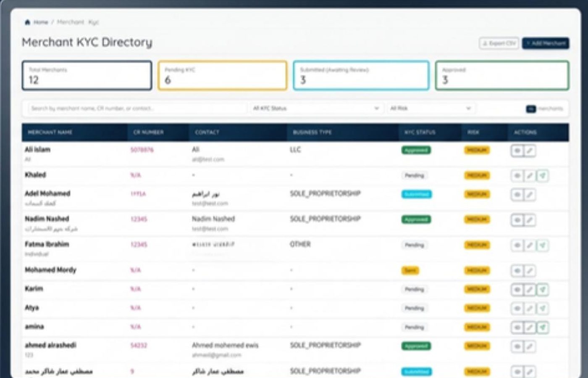This screenshot has width=588, height=378.
Task: Edit the Nadim Nashed record
Action: 530,220
